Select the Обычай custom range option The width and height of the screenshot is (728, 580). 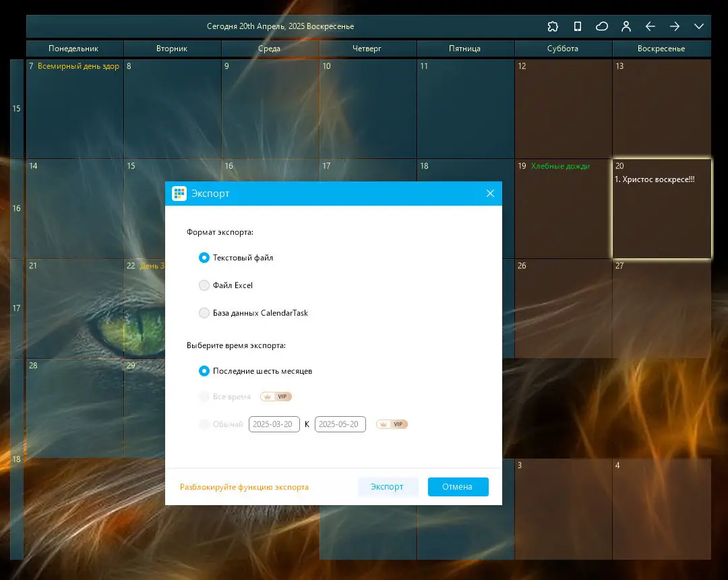pyautogui.click(x=220, y=424)
